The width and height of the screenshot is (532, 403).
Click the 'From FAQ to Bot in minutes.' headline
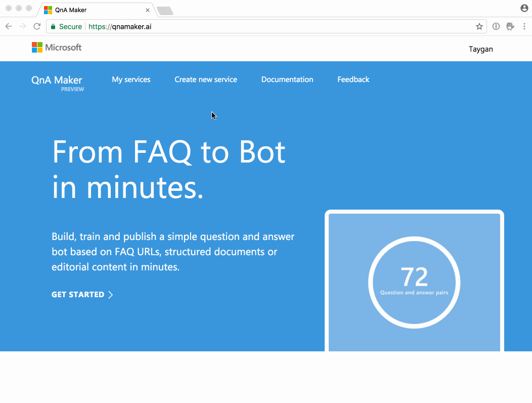click(x=168, y=170)
